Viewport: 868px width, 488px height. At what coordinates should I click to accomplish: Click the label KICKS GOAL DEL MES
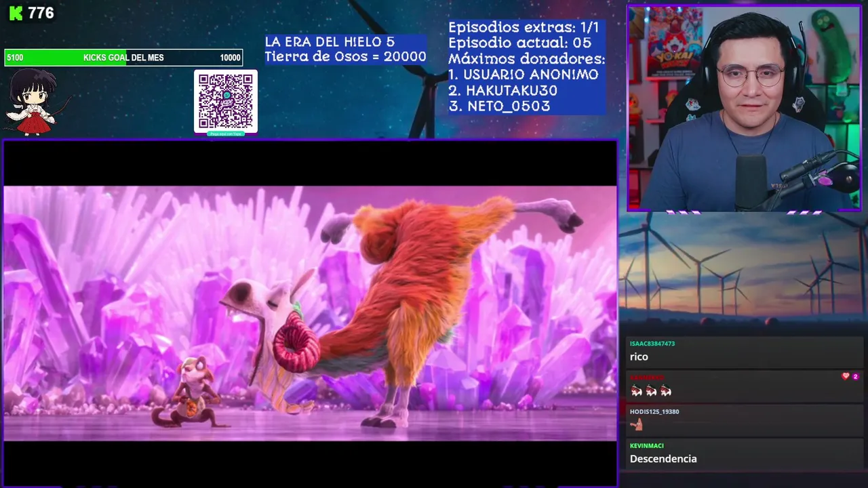click(x=123, y=58)
